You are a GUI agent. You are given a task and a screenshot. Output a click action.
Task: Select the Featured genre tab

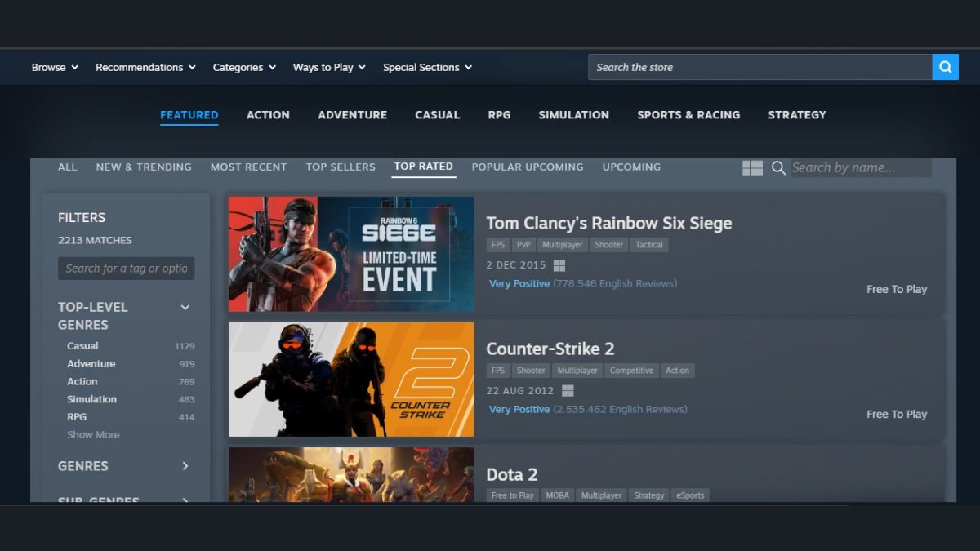tap(189, 115)
